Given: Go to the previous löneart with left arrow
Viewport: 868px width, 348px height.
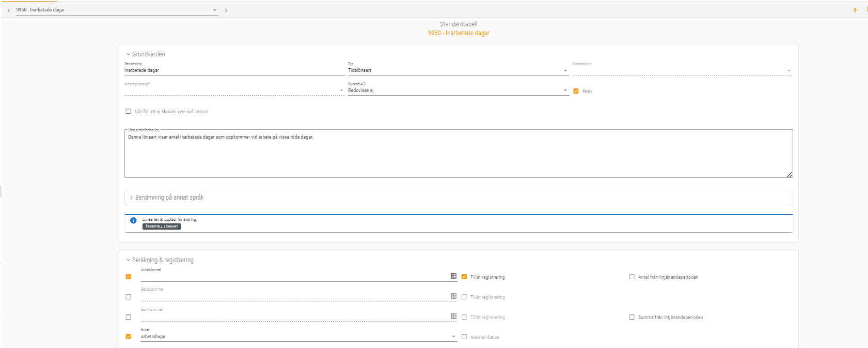Looking at the screenshot, I should [x=9, y=10].
